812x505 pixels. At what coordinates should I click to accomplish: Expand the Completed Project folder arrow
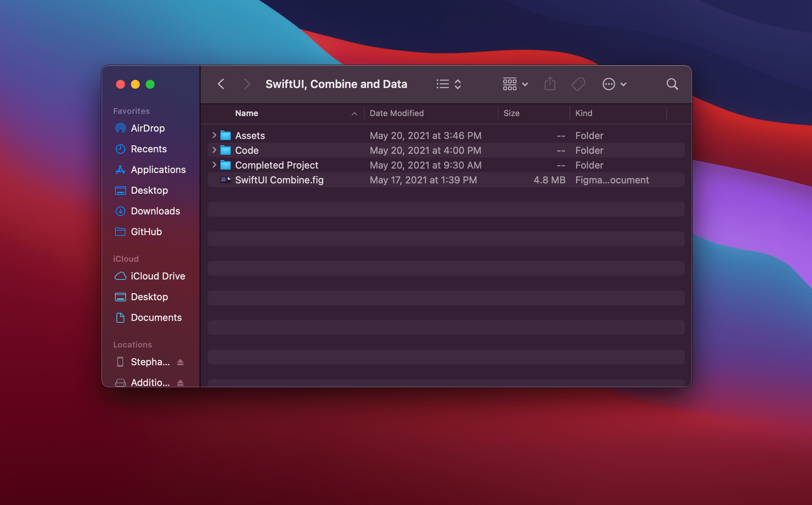[x=214, y=165]
